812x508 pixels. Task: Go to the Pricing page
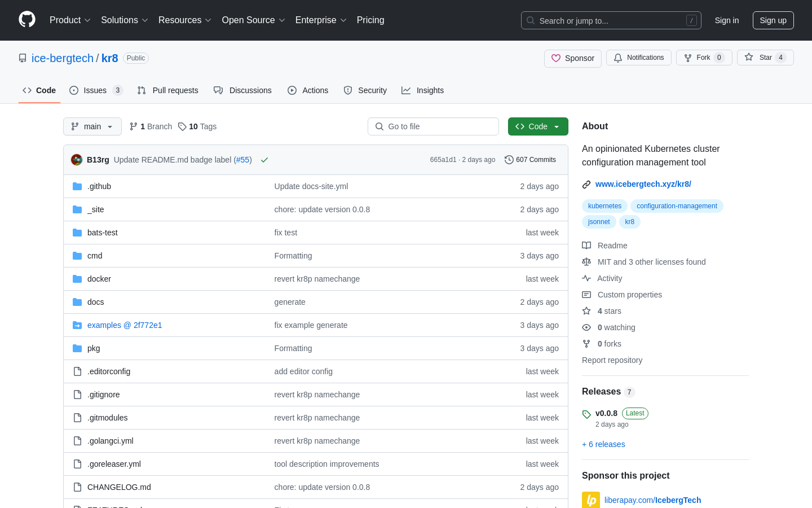point(370,20)
